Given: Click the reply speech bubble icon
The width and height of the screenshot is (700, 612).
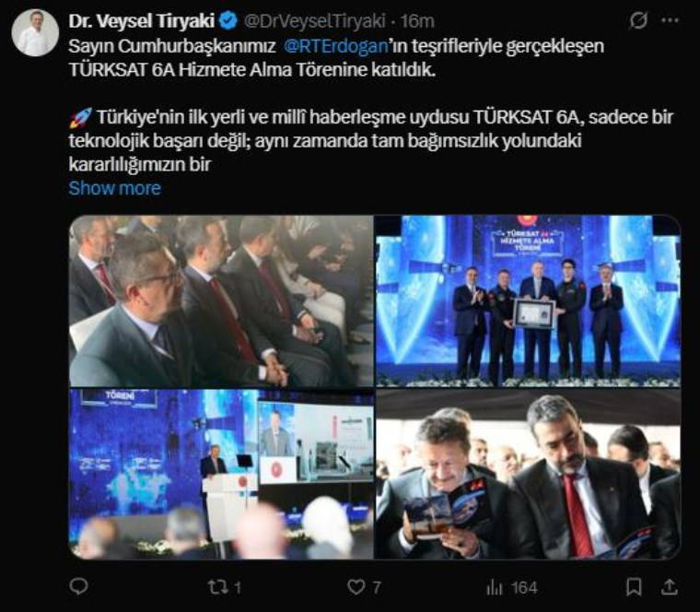Looking at the screenshot, I should click(79, 586).
